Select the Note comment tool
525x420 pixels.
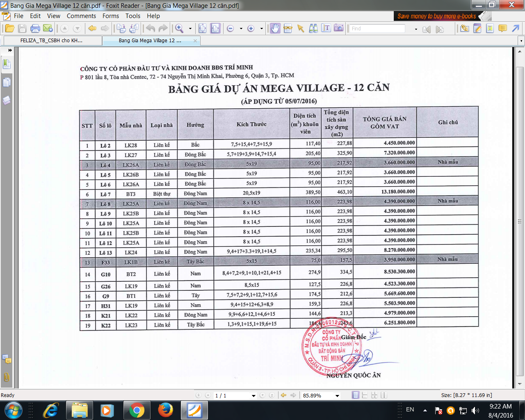502,28
